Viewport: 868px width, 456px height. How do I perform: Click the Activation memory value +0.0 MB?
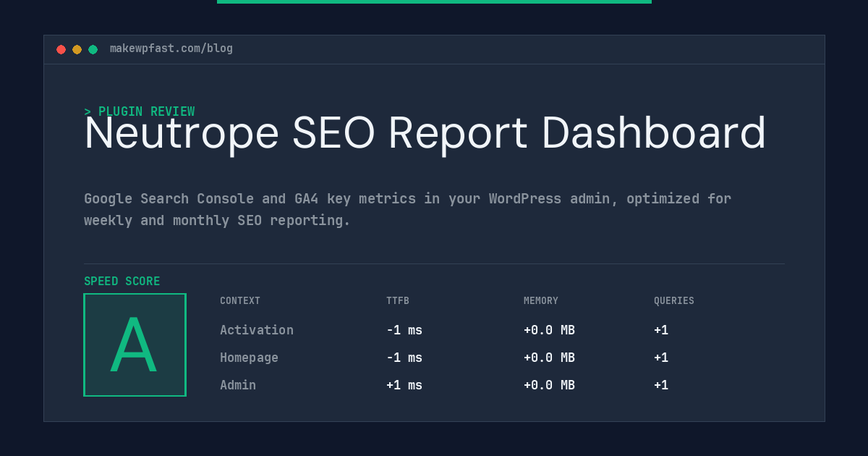549,330
